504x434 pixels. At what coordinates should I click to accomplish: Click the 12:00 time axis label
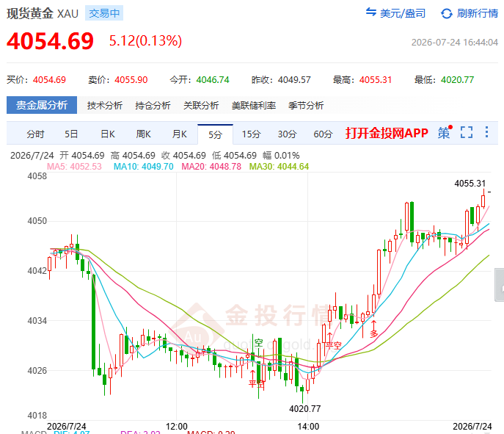click(177, 426)
